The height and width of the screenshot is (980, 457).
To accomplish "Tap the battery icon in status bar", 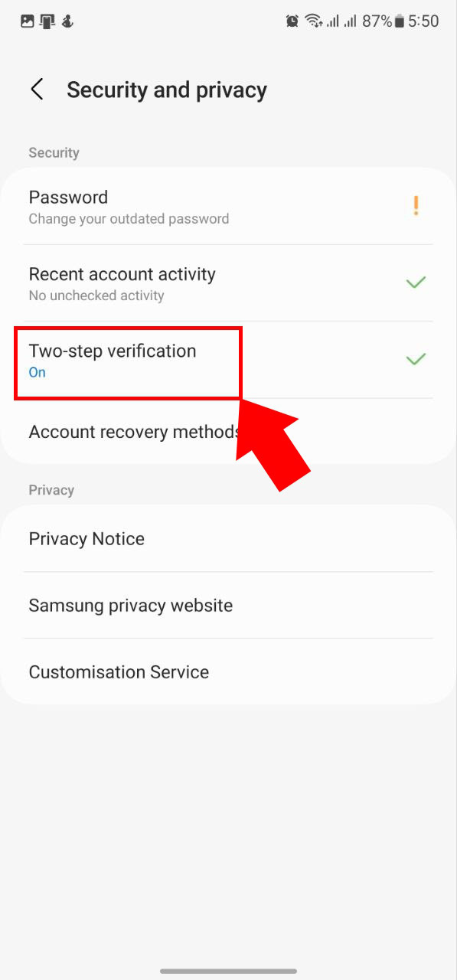I will point(399,21).
